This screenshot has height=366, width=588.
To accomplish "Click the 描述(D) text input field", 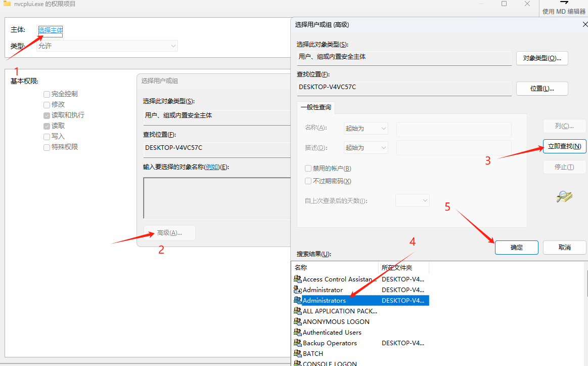I will click(x=454, y=147).
